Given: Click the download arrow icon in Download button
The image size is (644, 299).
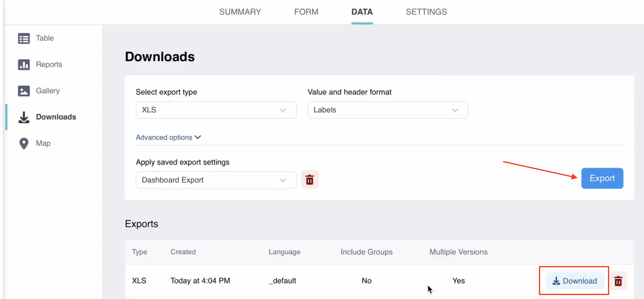Looking at the screenshot, I should point(556,281).
